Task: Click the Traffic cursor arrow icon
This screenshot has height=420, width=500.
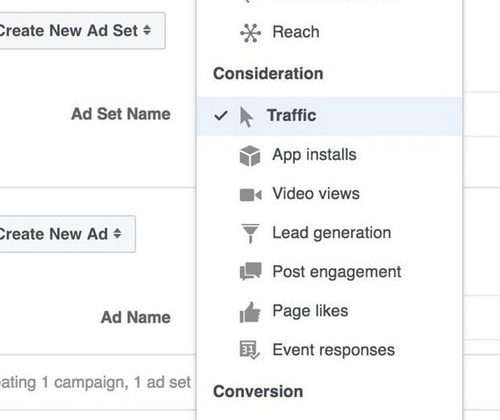Action: pos(246,117)
